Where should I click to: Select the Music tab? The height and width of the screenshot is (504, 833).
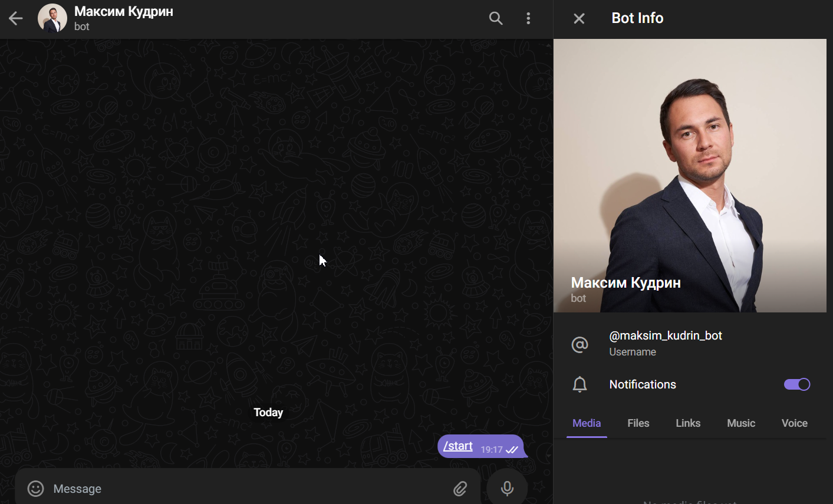tap(740, 423)
